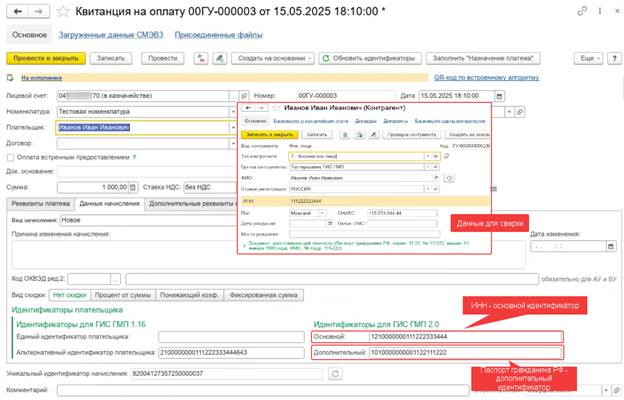Image resolution: width=624 pixels, height=400 pixels.
Task: Add Квитанция на оплату to favorites with the star
Action: tap(63, 12)
